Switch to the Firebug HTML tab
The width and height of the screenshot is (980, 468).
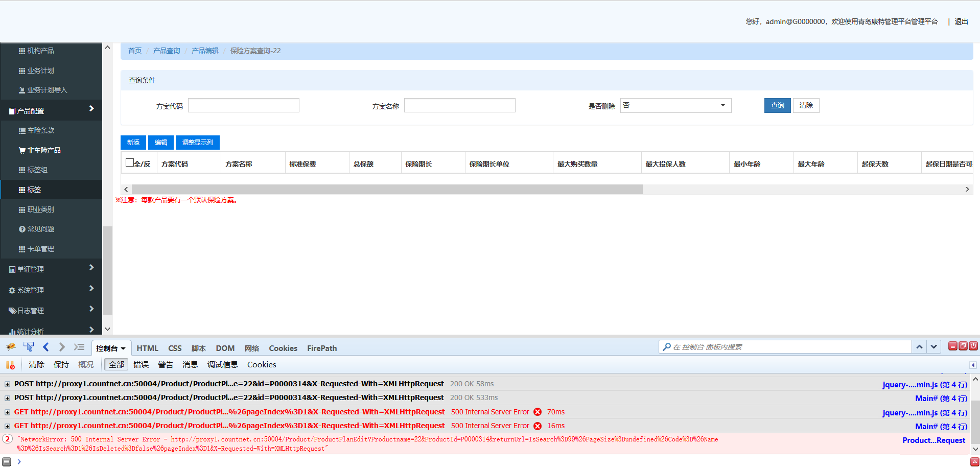click(x=147, y=348)
